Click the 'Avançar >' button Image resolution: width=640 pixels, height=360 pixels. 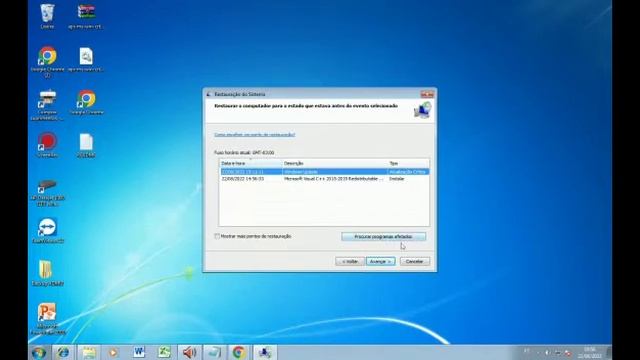click(x=380, y=261)
